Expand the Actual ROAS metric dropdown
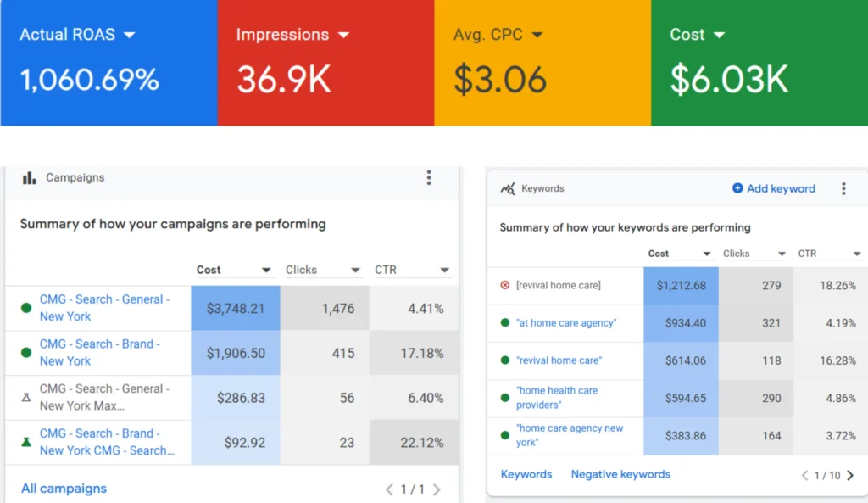 (x=130, y=35)
